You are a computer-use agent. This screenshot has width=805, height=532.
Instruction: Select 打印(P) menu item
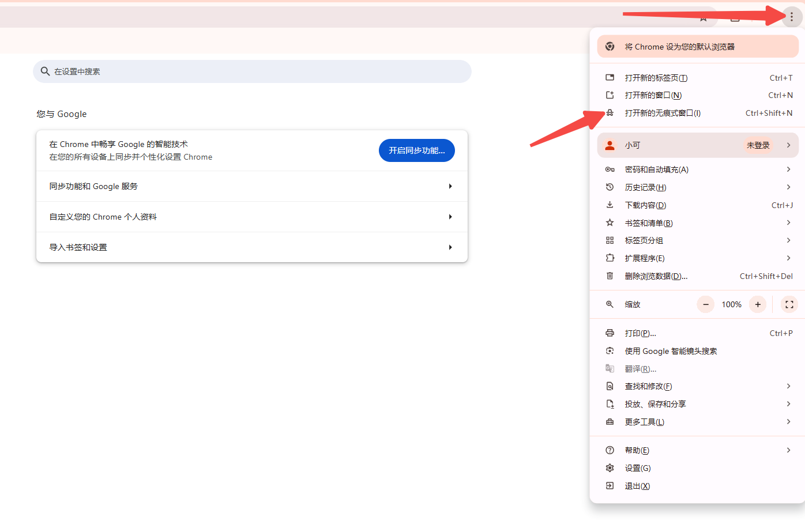click(698, 333)
